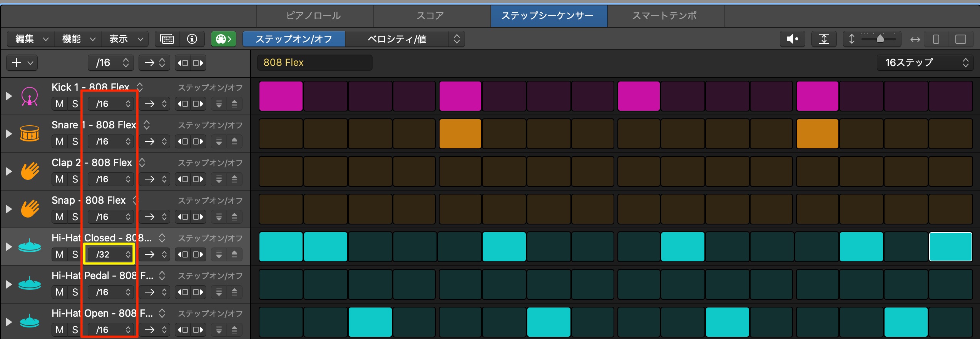
Task: Open the 表示 dropdown menu
Action: tap(125, 39)
